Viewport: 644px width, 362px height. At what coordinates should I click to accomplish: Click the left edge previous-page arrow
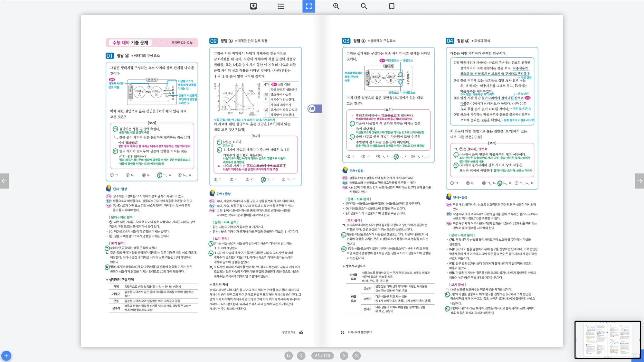(4, 181)
